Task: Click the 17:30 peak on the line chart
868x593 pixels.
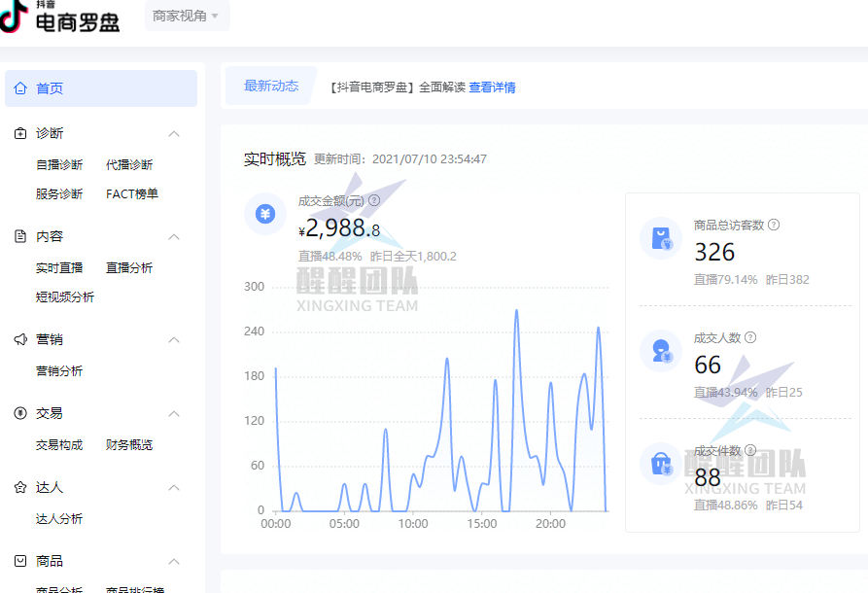Action: [516, 311]
